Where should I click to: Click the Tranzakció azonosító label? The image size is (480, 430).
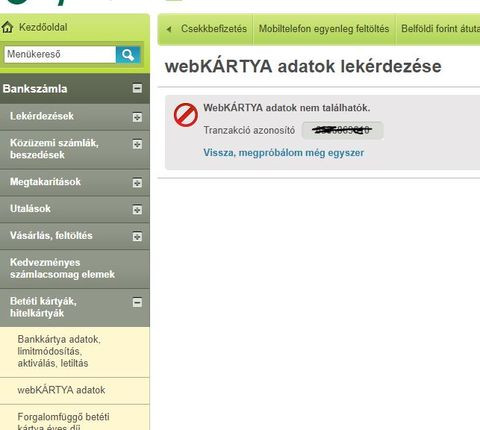point(249,130)
